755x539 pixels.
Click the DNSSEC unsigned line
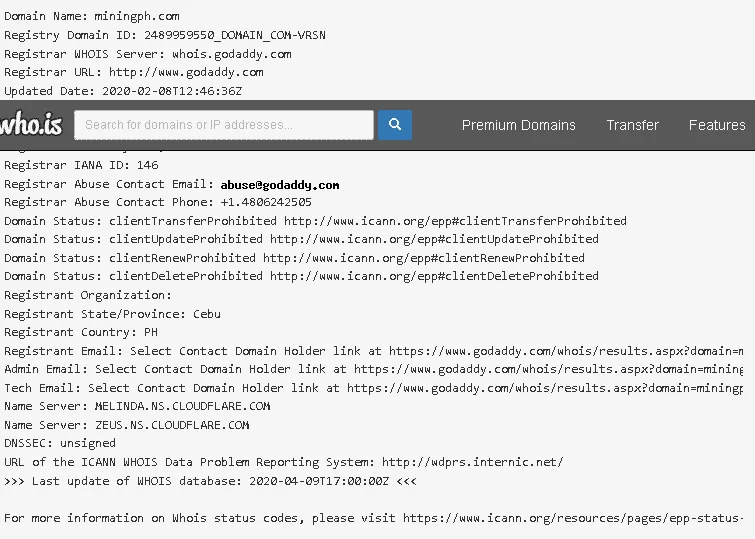[60, 443]
